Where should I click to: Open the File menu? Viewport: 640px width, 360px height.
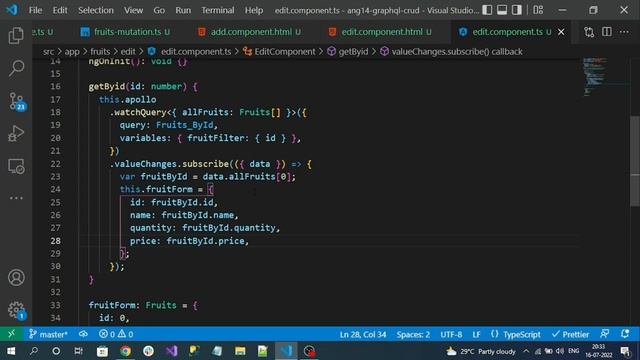tap(35, 10)
